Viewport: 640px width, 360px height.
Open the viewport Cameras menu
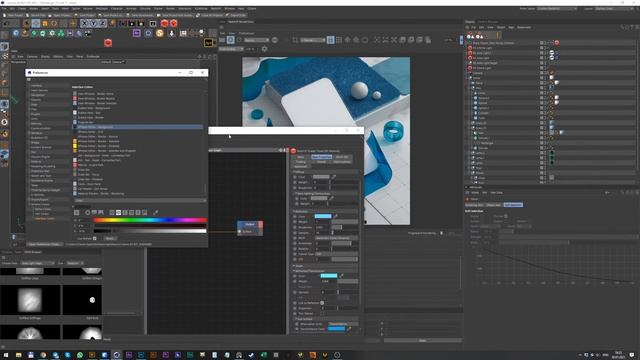pyautogui.click(x=32, y=56)
